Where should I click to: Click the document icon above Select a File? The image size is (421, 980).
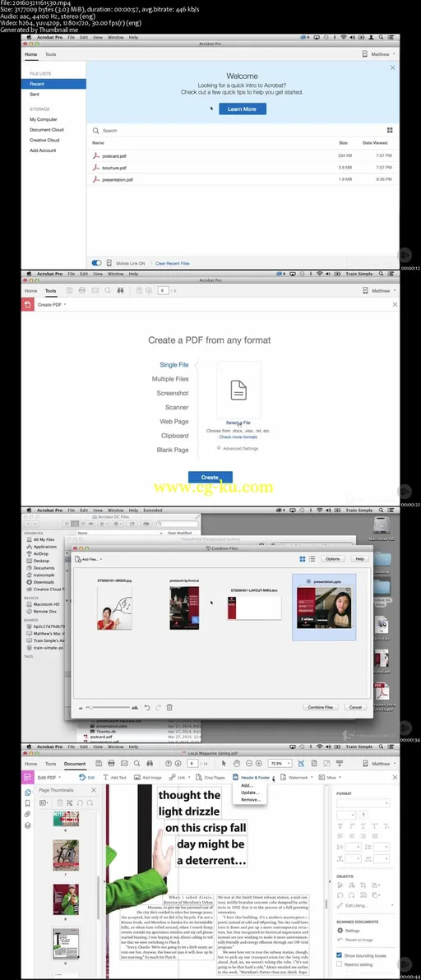click(x=238, y=390)
